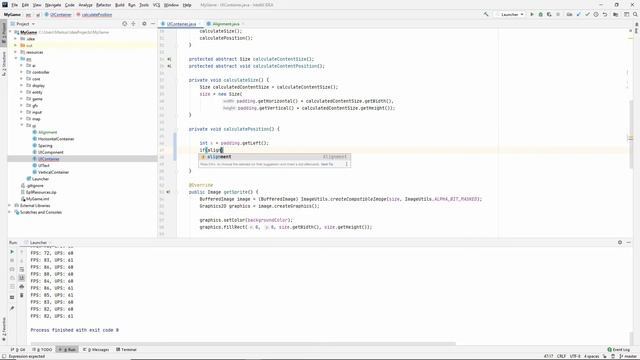Toggle soft-wrap in Run console
The width and height of the screenshot is (640, 360).
coord(22,269)
